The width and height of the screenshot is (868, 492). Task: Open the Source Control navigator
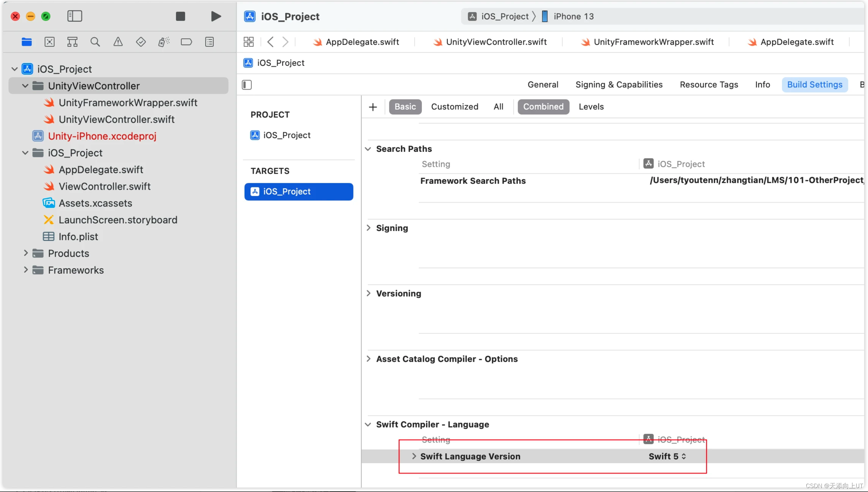coord(49,42)
